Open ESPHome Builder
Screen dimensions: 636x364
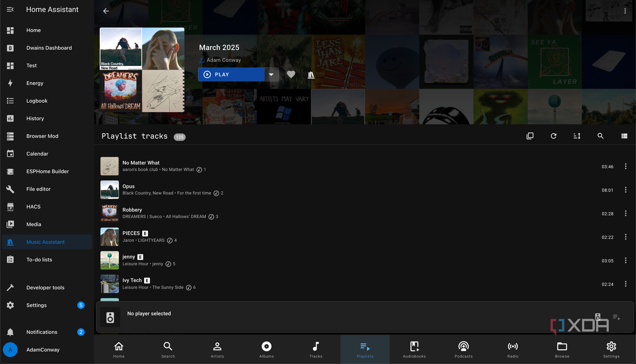tap(47, 172)
